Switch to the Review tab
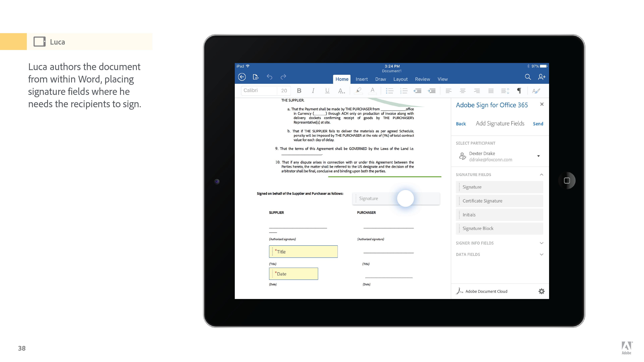644x362 pixels. click(422, 79)
